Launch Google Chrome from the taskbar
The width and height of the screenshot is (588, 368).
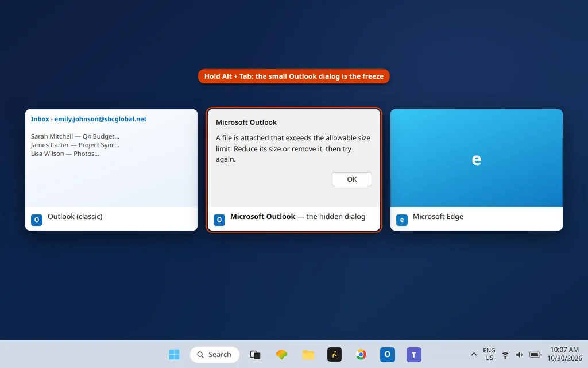click(x=361, y=354)
